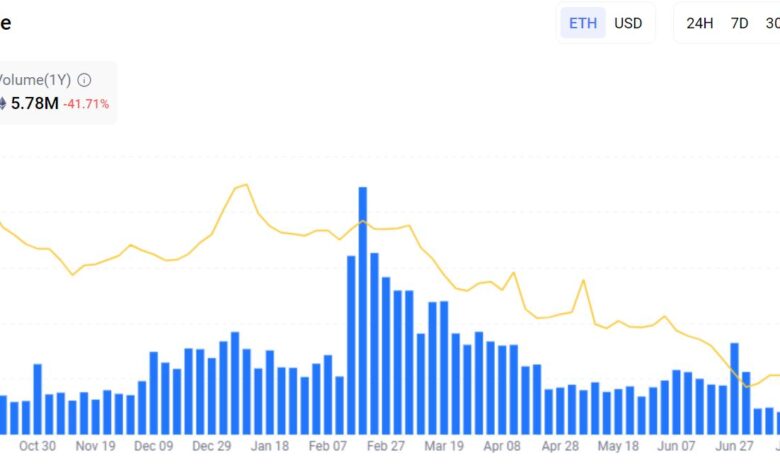This screenshot has height=470, width=780.
Task: Click the Jan 18 date marker
Action: tap(269, 447)
